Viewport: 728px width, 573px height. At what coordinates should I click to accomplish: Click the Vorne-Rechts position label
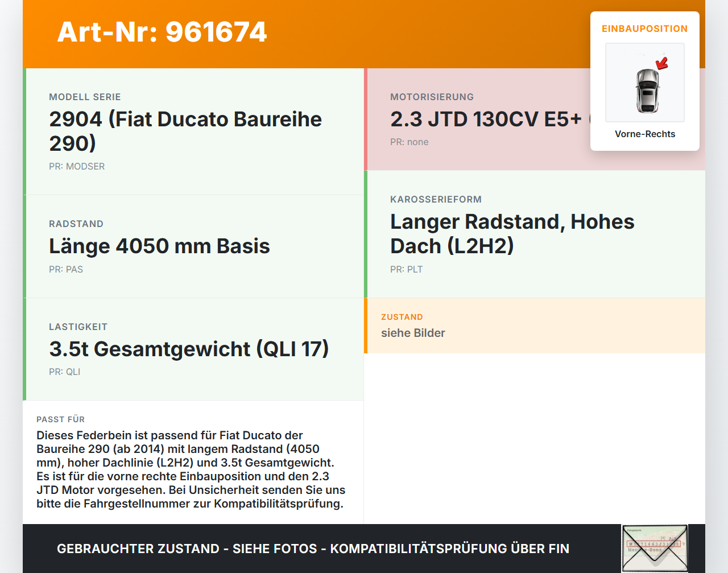(644, 134)
